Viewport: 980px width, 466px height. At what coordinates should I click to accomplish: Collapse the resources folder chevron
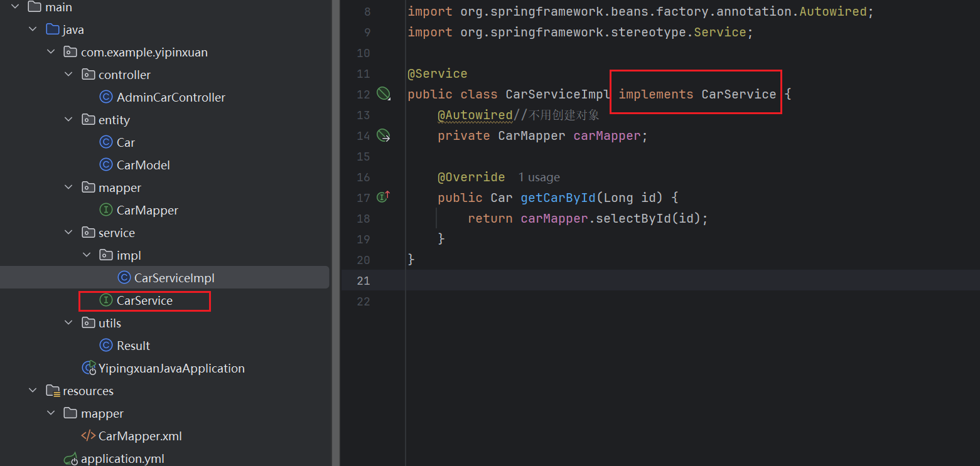click(x=33, y=391)
